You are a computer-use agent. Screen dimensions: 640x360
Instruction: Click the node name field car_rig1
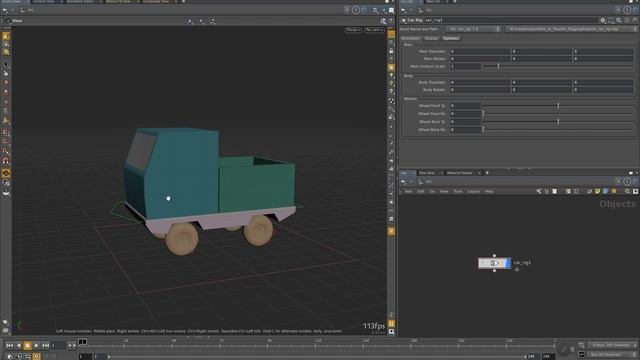pyautogui.click(x=510, y=20)
